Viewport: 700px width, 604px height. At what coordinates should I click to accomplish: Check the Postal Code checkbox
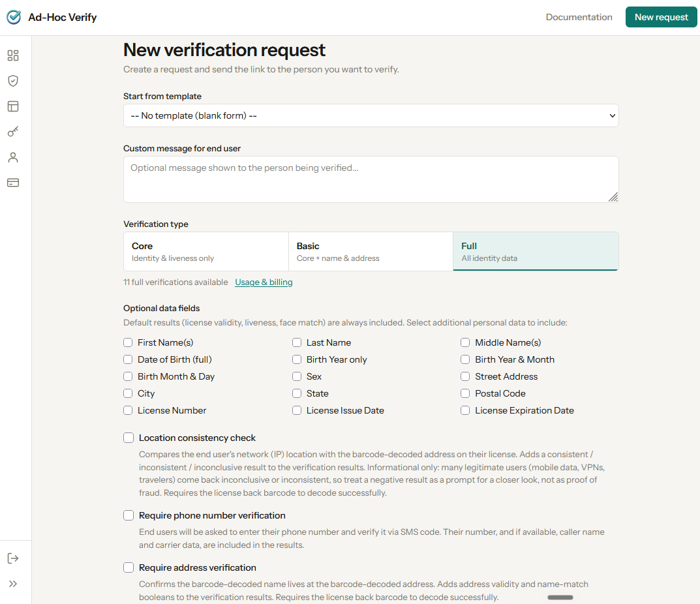point(465,393)
